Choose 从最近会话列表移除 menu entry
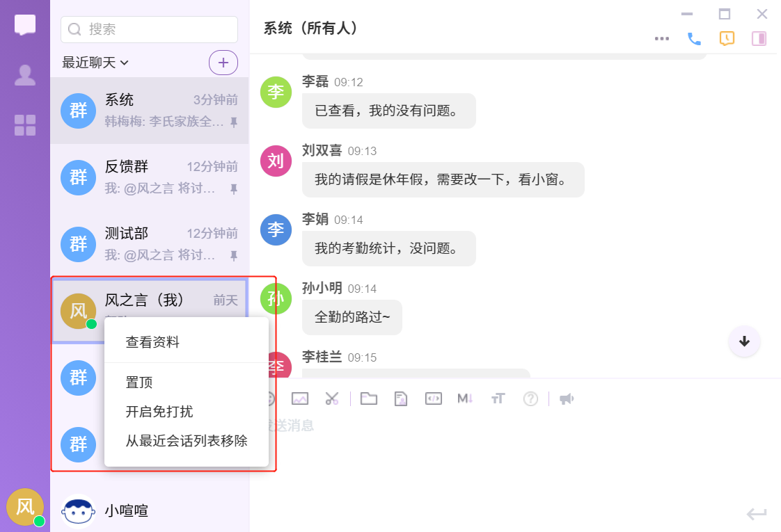Viewport: 781px width, 532px height. coord(187,441)
